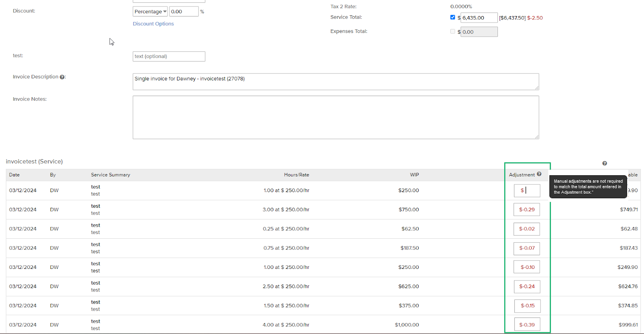
Task: Click the Invoice Description text area
Action: 335,82
